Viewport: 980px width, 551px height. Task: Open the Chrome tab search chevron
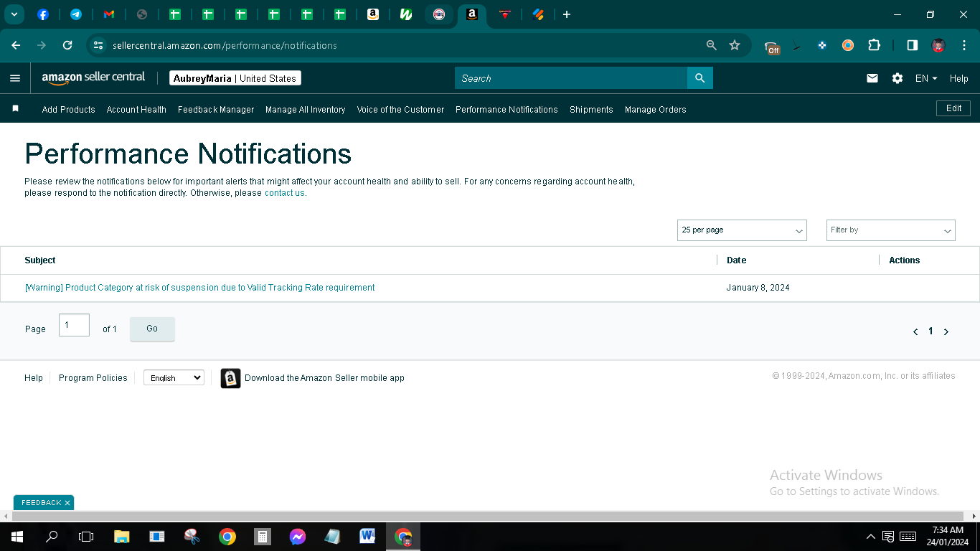pos(14,14)
